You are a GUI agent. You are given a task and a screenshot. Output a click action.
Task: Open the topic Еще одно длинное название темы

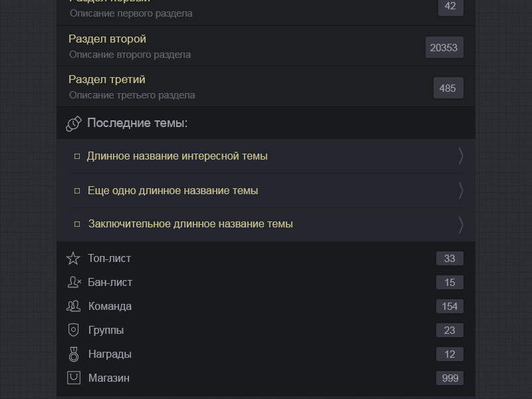173,191
